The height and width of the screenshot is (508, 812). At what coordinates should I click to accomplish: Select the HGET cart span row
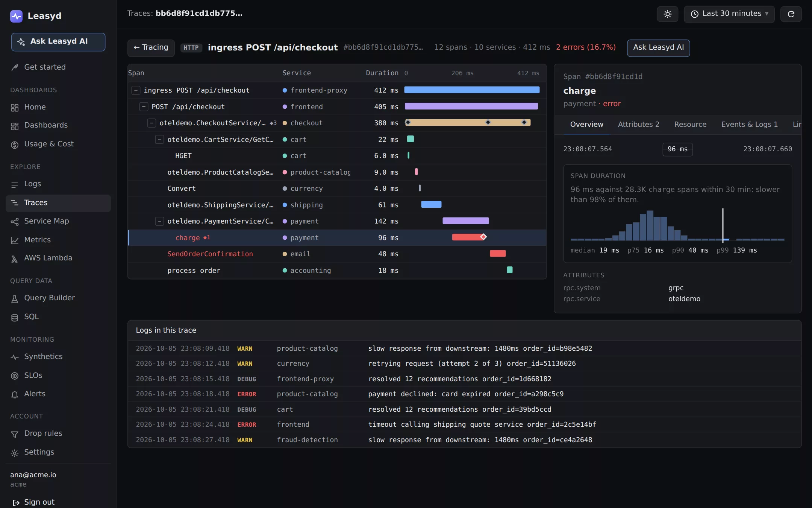pos(337,156)
